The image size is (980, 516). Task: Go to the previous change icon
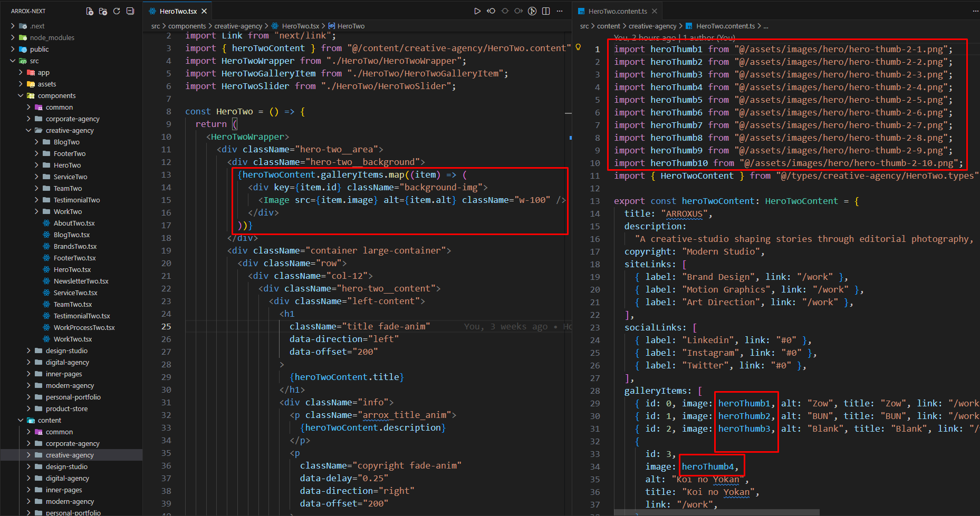[491, 11]
